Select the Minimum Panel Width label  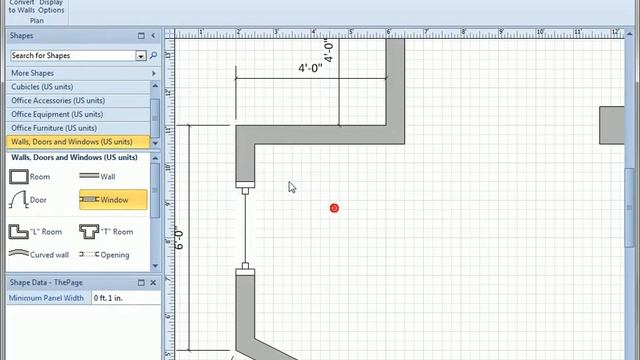tap(46, 298)
